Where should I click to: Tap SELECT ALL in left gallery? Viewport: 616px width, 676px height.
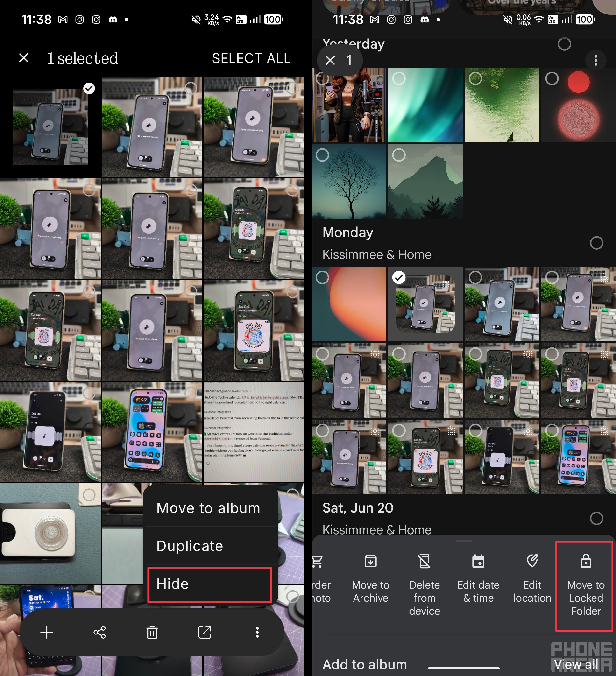[251, 58]
